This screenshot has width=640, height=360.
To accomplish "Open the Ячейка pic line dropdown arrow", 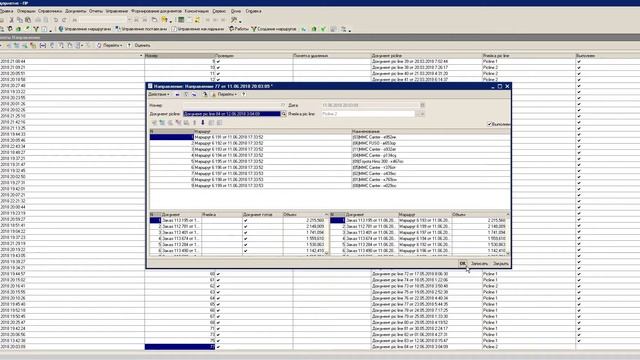I will tap(423, 114).
